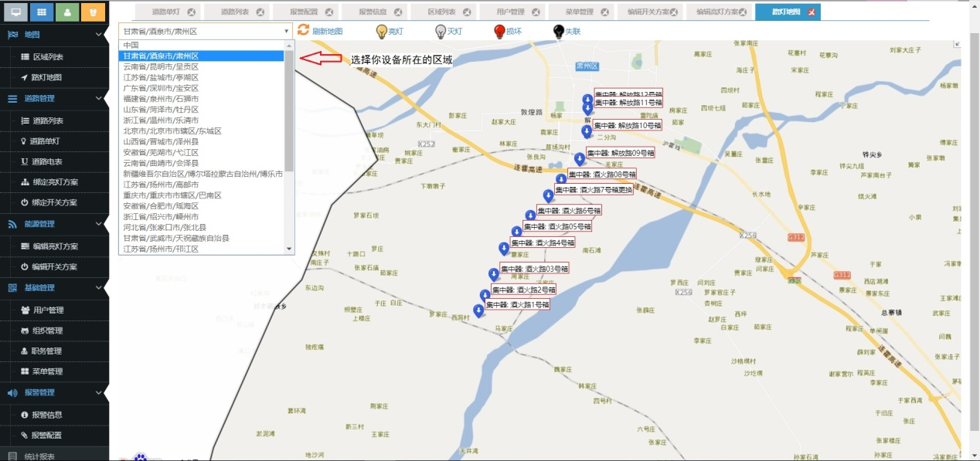
Task: Switch to the 报警配置 tab
Action: [286, 12]
